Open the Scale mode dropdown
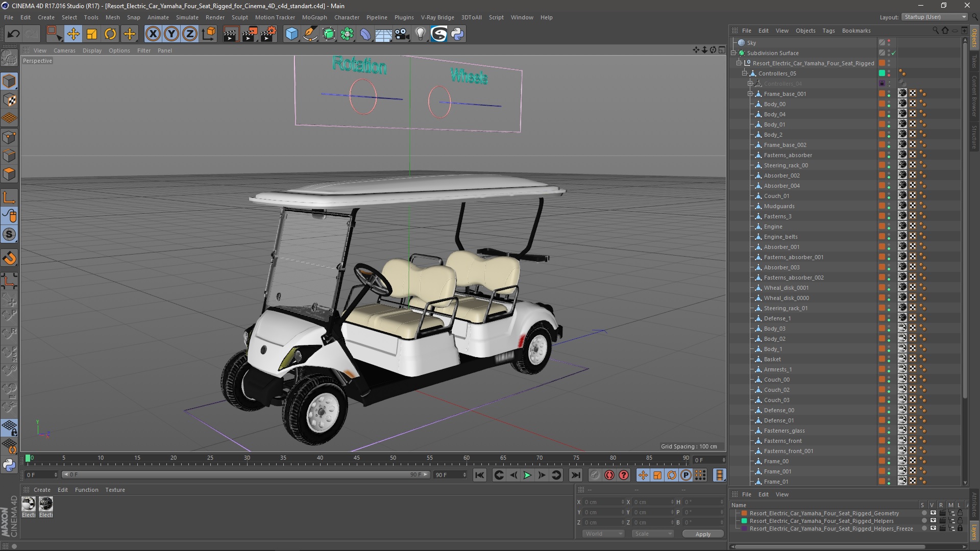The image size is (980, 551). pos(653,534)
